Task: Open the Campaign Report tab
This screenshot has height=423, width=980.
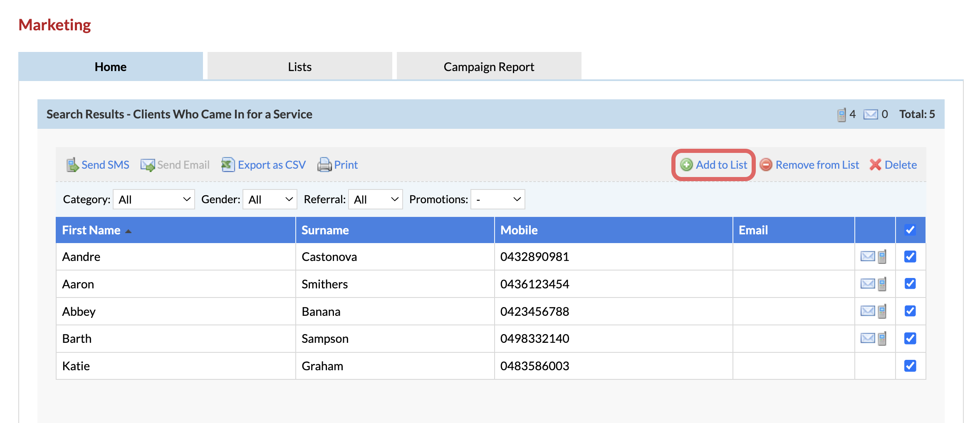Action: 489,66
